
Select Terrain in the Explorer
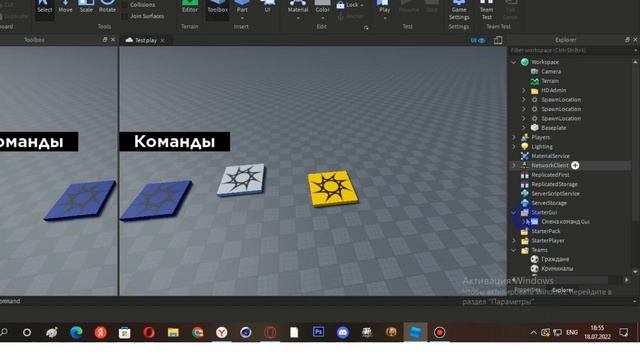[x=550, y=81]
